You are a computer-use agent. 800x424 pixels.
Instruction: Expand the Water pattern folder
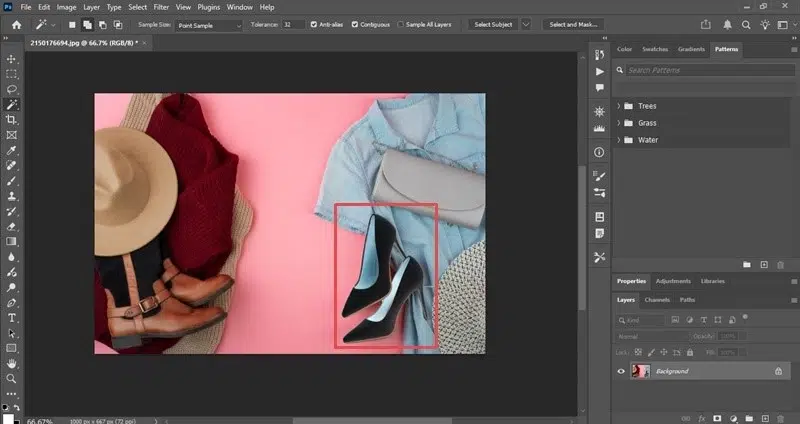click(618, 140)
